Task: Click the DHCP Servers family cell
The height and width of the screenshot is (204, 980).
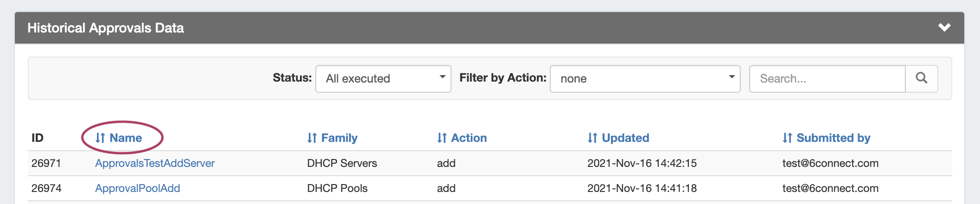Action: click(x=342, y=163)
